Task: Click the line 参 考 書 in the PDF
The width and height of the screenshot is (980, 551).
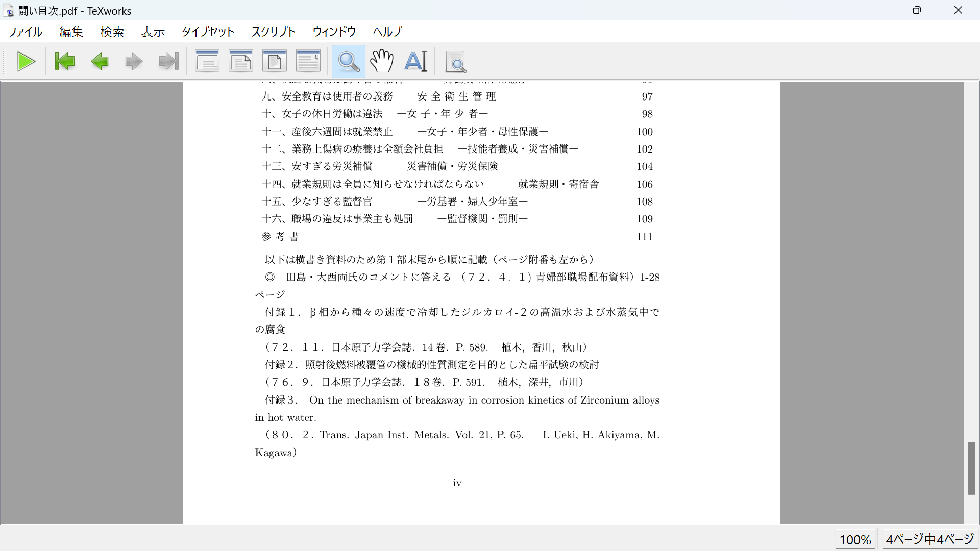Action: tap(280, 237)
